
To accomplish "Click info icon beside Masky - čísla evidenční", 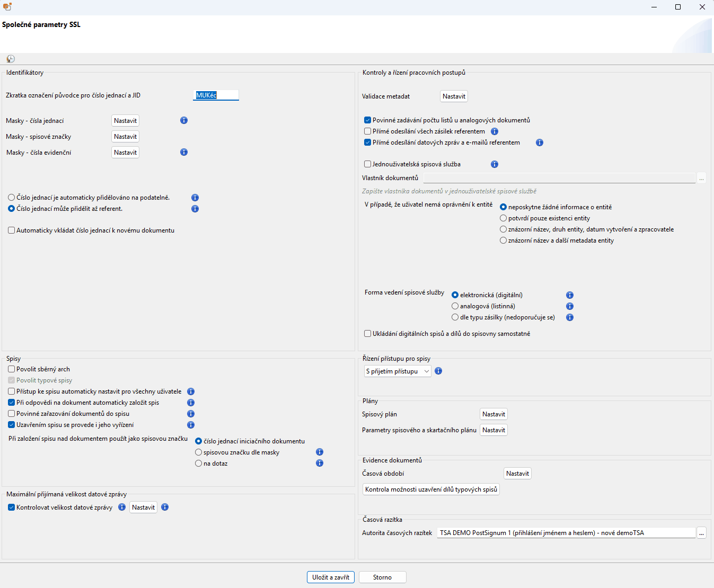I will (x=184, y=152).
